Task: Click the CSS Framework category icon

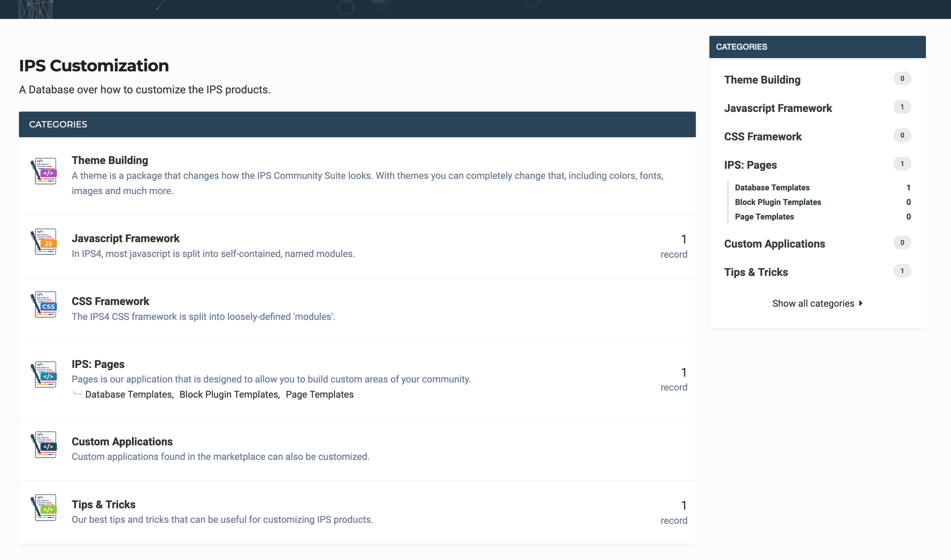Action: click(45, 305)
